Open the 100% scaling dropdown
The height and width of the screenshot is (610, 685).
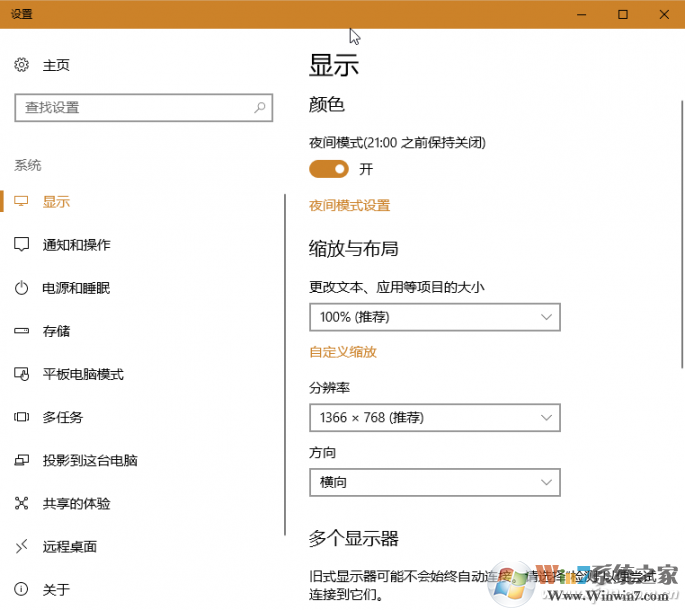[x=434, y=317]
